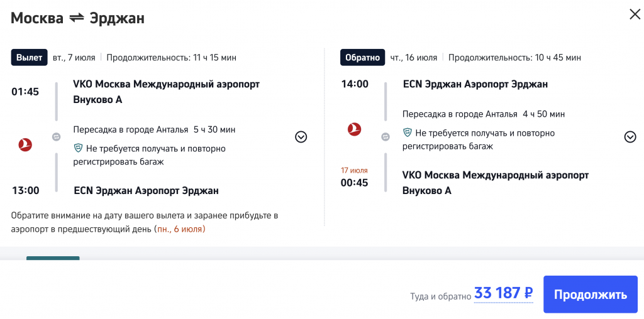Click the airline logo on the return flight
The width and height of the screenshot is (644, 319).
[x=355, y=129]
